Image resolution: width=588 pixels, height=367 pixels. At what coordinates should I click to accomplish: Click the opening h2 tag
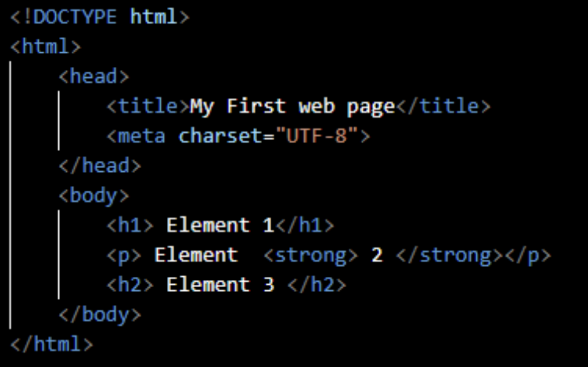130,285
